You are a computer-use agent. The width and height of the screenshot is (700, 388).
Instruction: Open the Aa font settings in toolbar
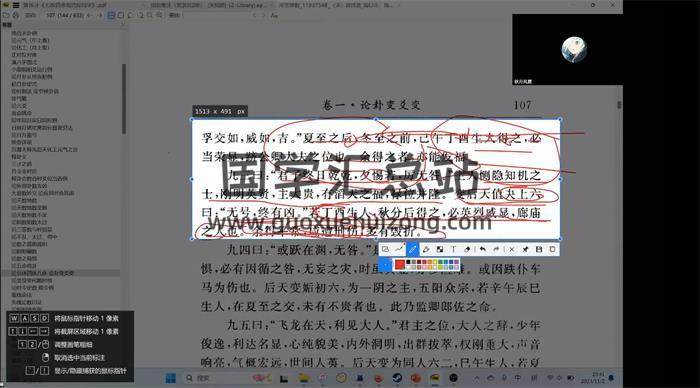275,15
